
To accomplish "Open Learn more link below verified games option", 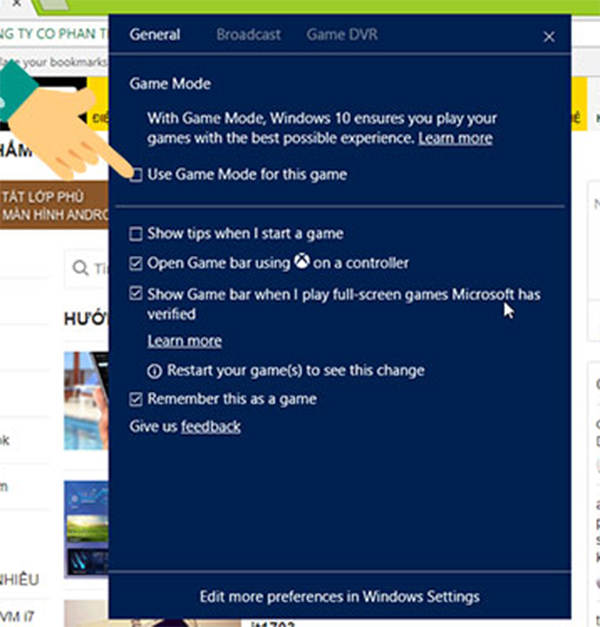I will tap(184, 341).
